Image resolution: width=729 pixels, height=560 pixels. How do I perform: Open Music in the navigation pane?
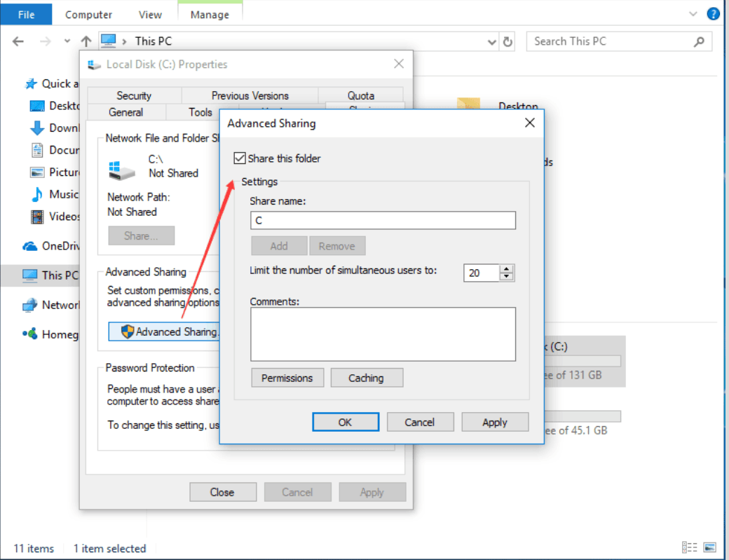coord(55,194)
